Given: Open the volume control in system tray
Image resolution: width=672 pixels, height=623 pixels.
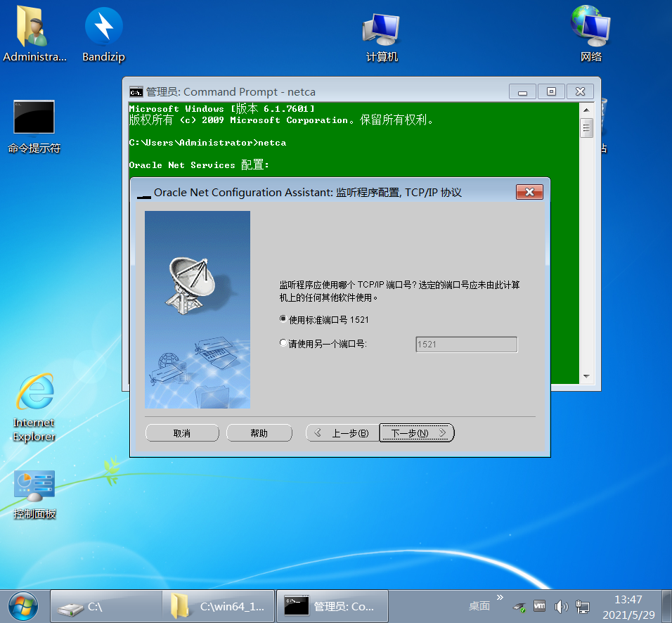Looking at the screenshot, I should [x=561, y=606].
